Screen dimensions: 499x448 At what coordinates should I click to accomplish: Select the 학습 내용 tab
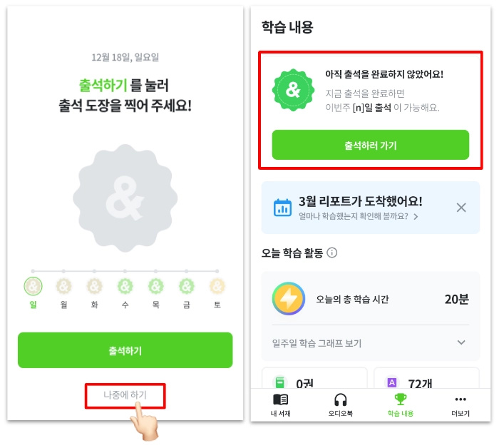point(401,404)
